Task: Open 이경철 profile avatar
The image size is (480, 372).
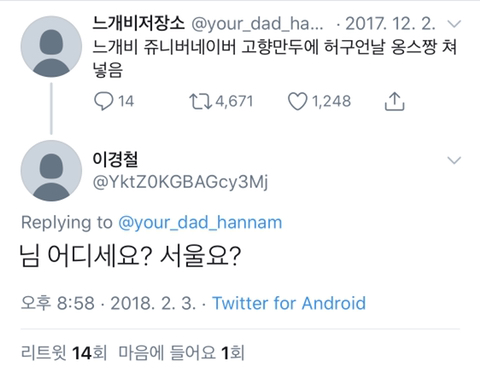Action: (51, 171)
